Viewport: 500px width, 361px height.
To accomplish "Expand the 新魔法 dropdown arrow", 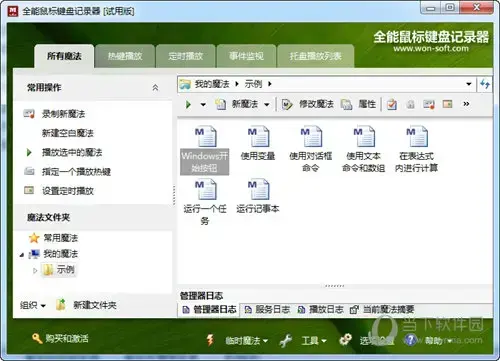I will coord(267,105).
